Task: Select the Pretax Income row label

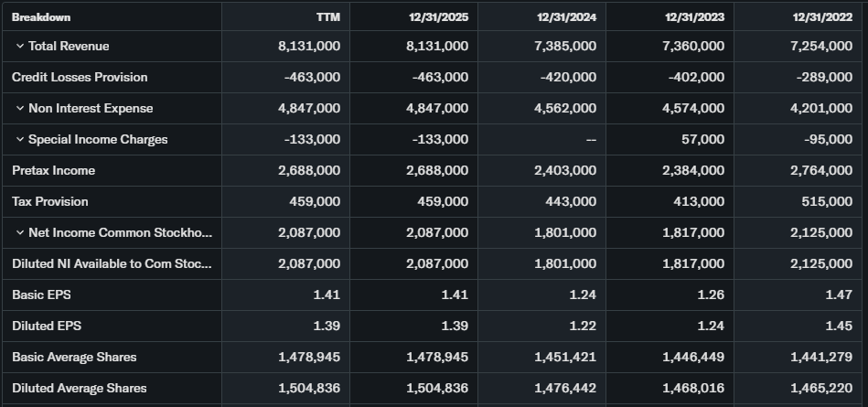Action: 53,171
